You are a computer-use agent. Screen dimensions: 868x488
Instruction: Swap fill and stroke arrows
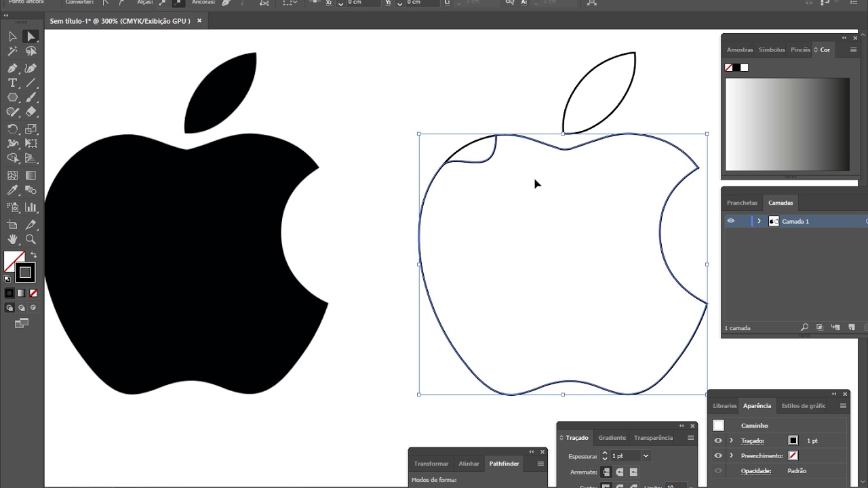point(34,256)
